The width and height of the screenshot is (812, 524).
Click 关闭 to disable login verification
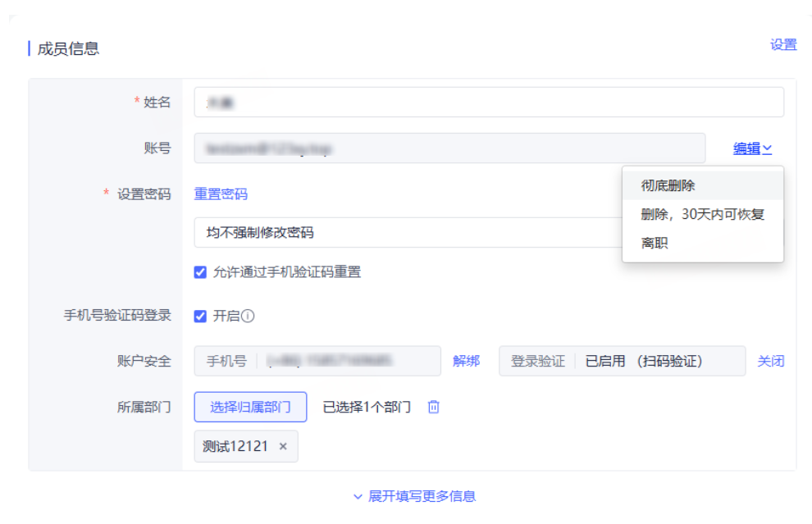tap(770, 361)
